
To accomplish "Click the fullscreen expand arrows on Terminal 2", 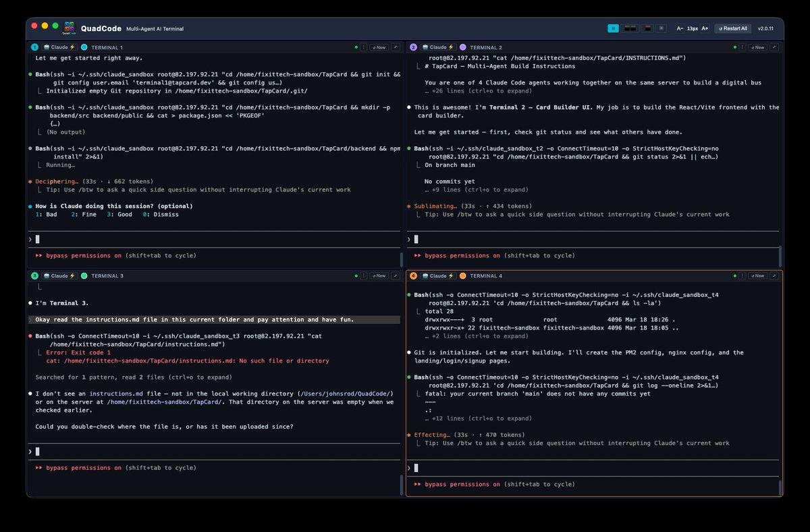I will tap(774, 47).
